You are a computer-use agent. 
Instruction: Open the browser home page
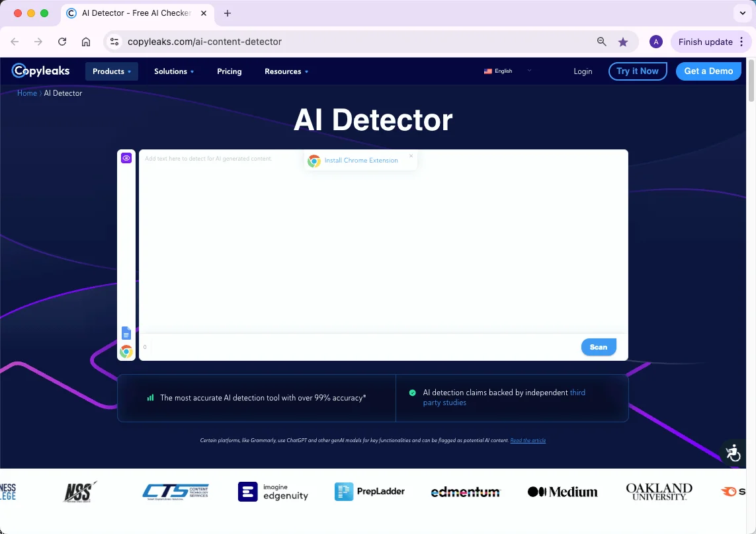coord(86,42)
